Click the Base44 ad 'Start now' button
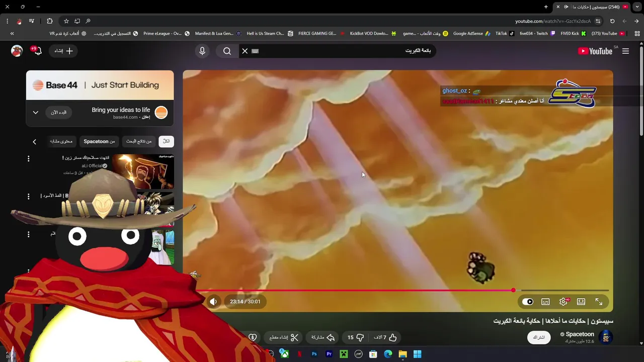644x362 pixels. 59,113
